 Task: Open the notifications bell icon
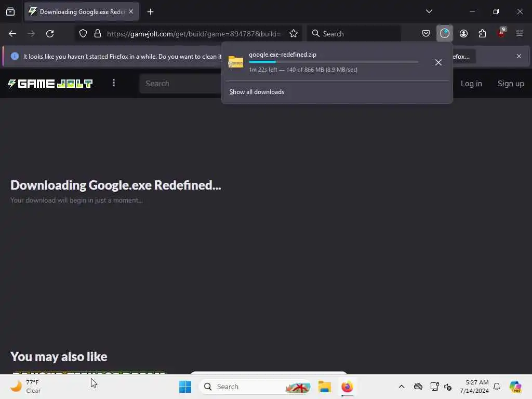tap(497, 387)
